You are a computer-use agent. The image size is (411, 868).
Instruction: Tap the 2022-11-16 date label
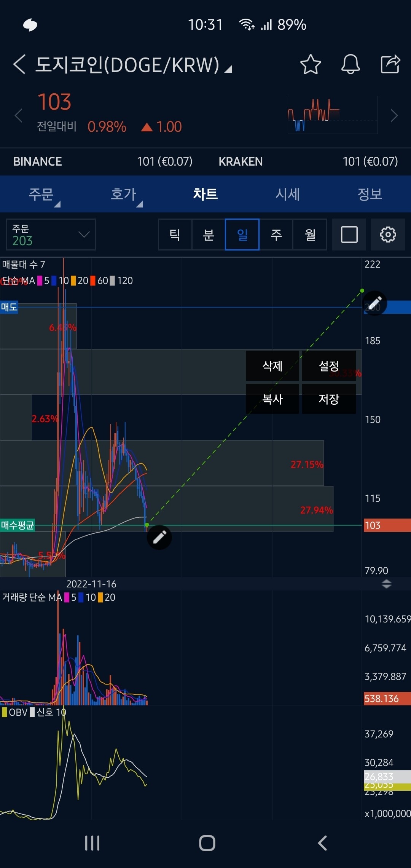click(x=91, y=584)
